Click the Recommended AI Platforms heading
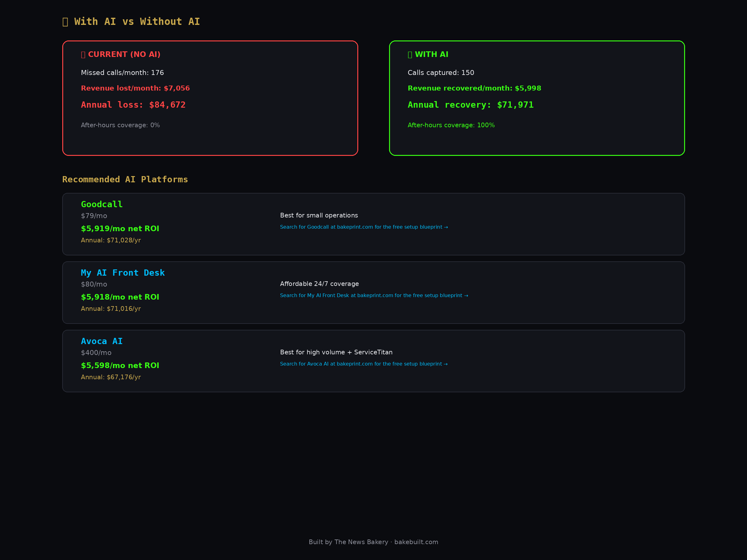Screen dimensions: 747x560 (x=125, y=180)
